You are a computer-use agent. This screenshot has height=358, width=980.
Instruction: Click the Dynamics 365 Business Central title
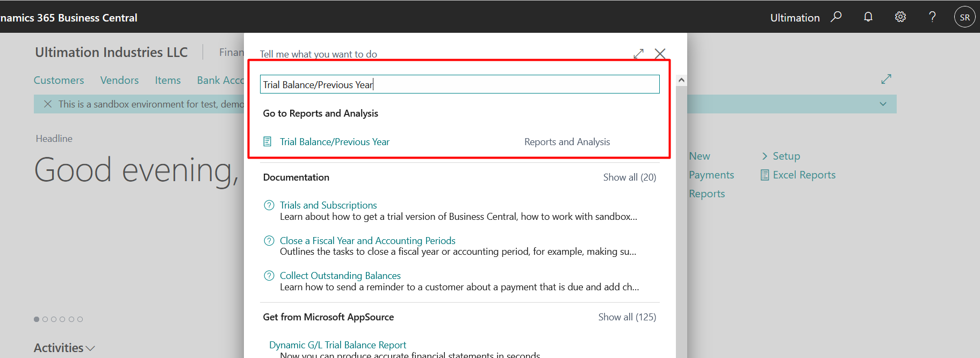click(x=69, y=18)
